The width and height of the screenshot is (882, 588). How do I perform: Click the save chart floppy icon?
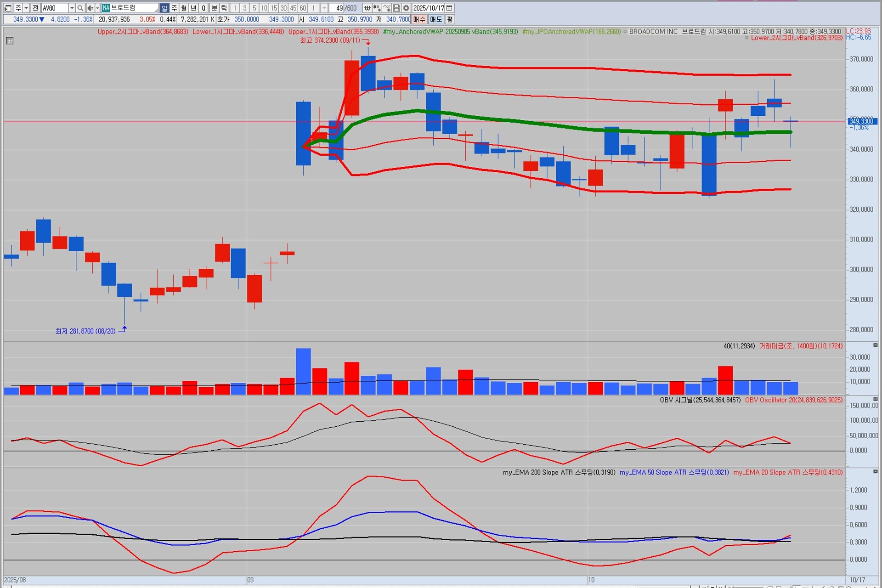(396, 8)
